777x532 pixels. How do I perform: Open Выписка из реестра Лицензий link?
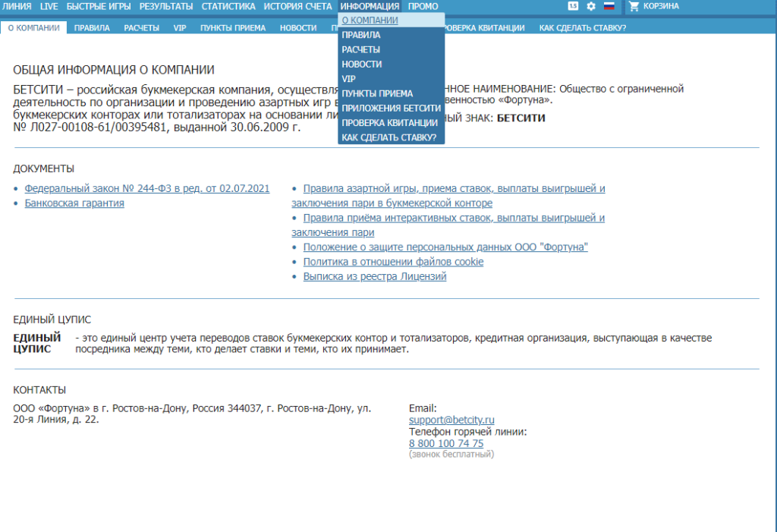[375, 276]
